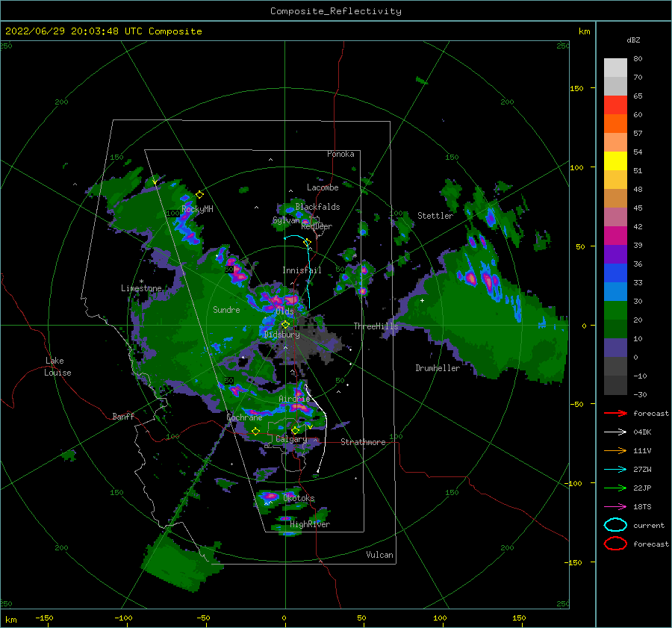
Task: Click the cyan current ellipse legend icon
Action: (615, 525)
